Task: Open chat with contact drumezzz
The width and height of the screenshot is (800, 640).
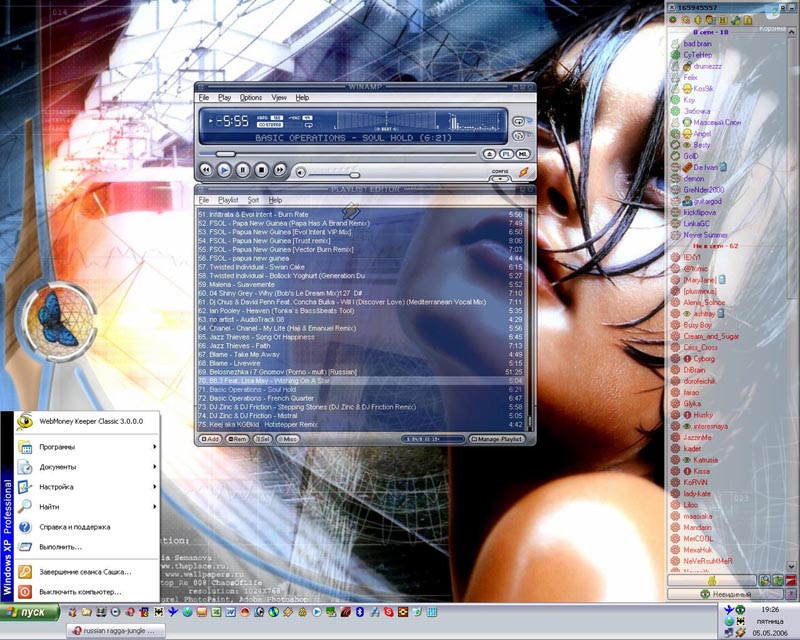Action: [707, 66]
